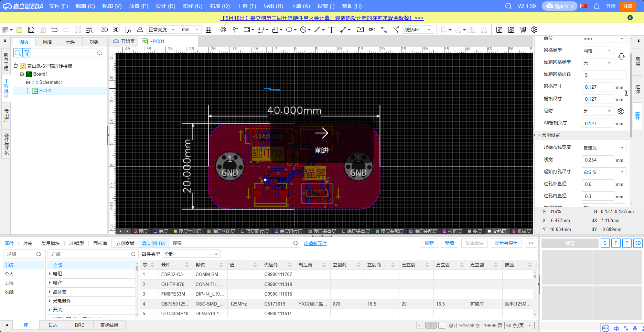This screenshot has width=644, height=332.
Task: Toggle the filter funnel in the project panel
Action: pyautogui.click(x=27, y=53)
